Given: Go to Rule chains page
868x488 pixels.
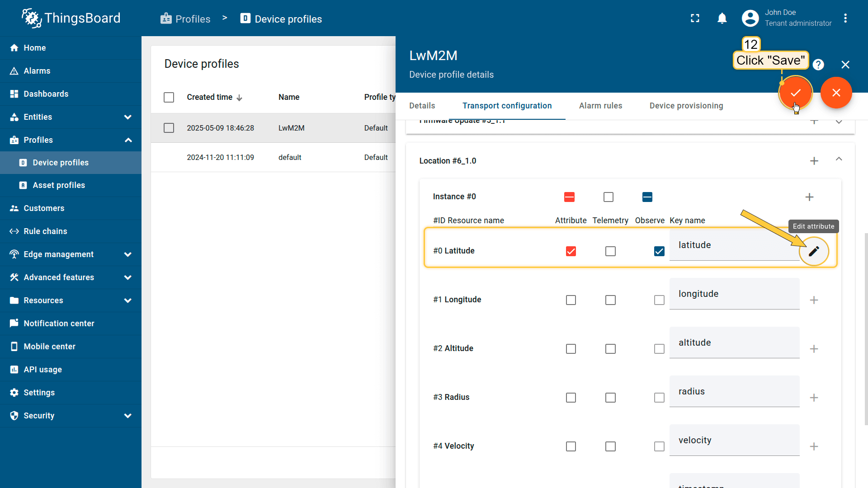Looking at the screenshot, I should 45,231.
